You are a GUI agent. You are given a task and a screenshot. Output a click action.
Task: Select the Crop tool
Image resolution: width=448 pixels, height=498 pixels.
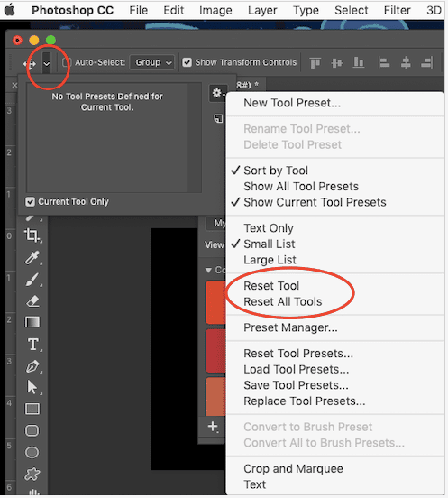[32, 235]
